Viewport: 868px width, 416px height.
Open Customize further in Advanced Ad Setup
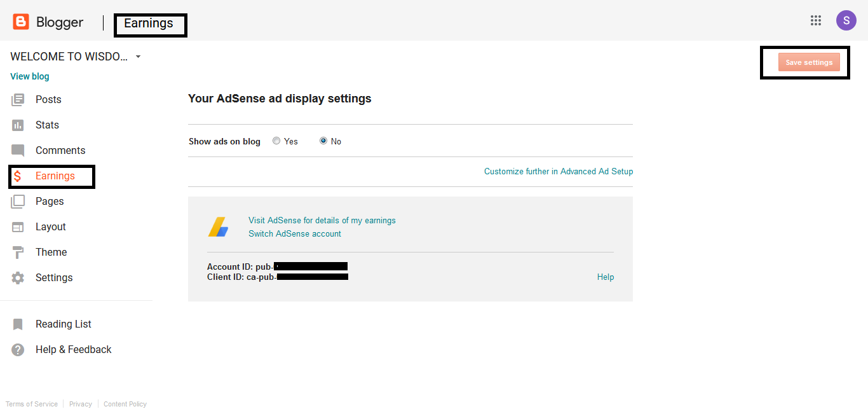point(558,171)
